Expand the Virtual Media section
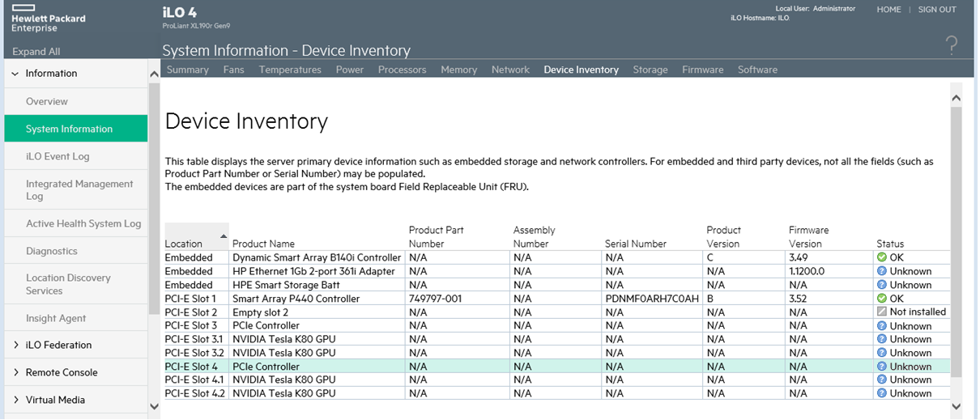The height and width of the screenshot is (420, 980). coord(15,401)
